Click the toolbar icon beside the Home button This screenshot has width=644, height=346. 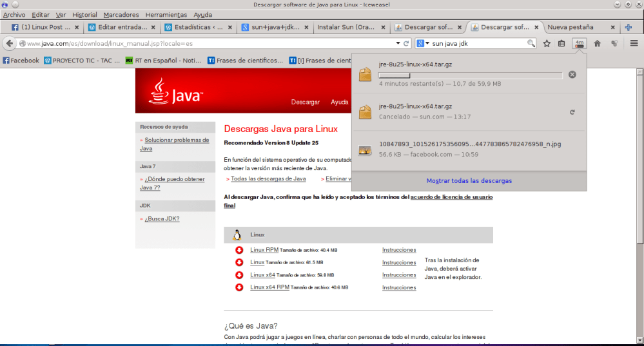pos(614,43)
